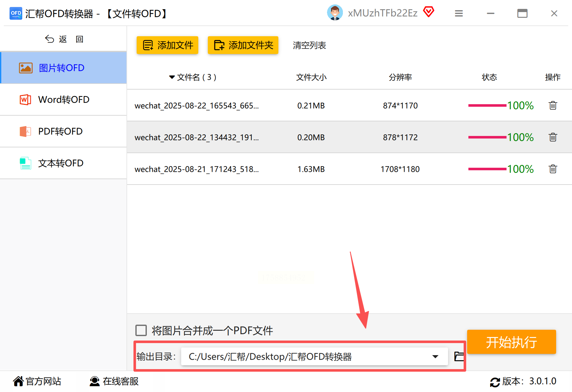
Task: Switch to the PDF转OFD tab
Action: click(x=64, y=131)
